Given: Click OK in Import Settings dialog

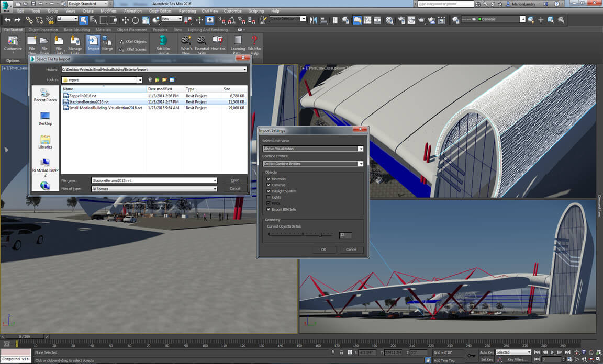Looking at the screenshot, I should tap(323, 249).
